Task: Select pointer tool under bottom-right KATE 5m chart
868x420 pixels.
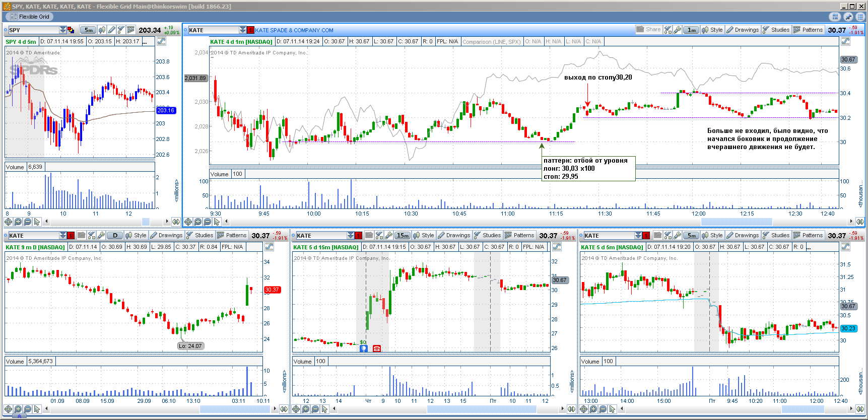Action: pos(613,409)
